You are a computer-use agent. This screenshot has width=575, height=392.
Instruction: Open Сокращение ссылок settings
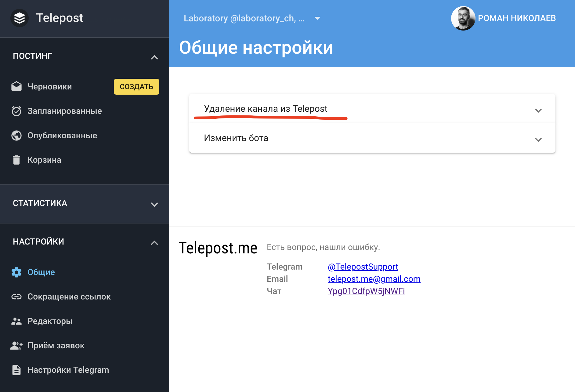[69, 296]
